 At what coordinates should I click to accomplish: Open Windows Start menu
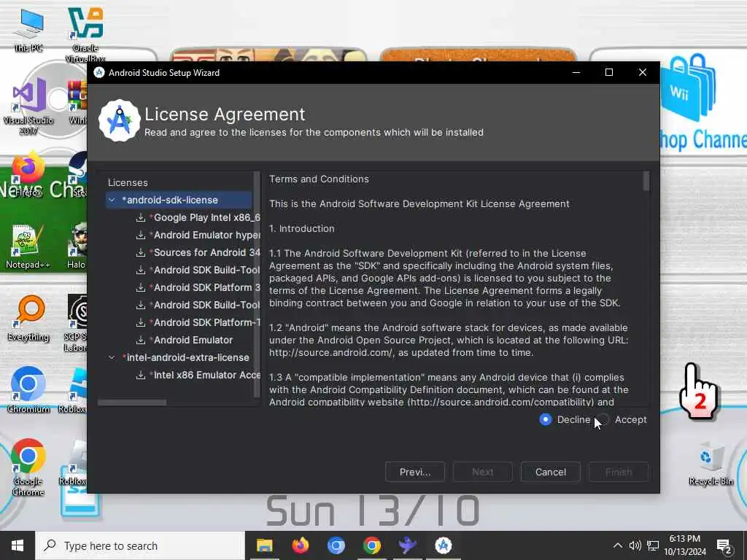[x=18, y=545]
